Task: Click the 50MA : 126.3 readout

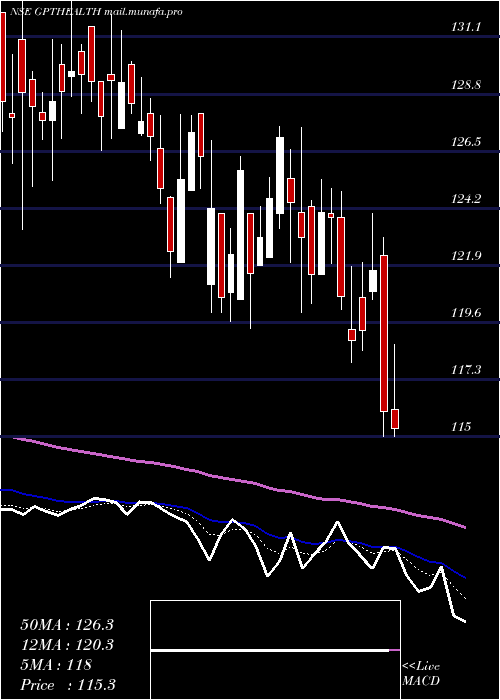Action: coord(67,625)
